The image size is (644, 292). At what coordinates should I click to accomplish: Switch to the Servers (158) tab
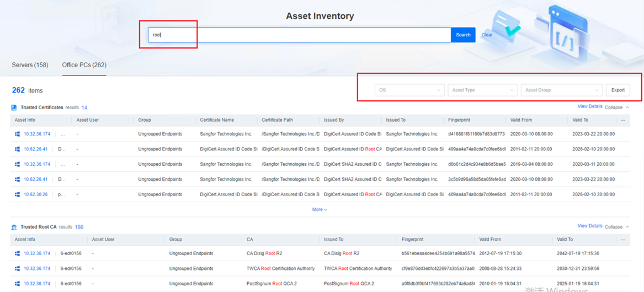tap(30, 65)
